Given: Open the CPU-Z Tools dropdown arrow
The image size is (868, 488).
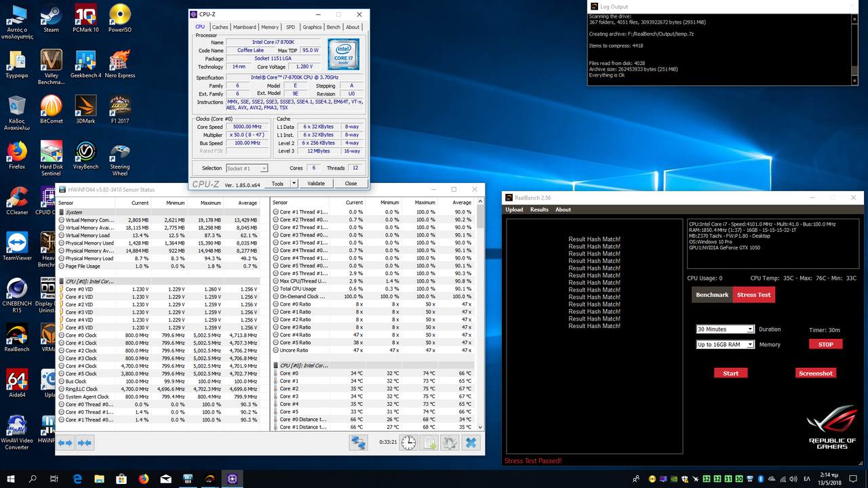Looking at the screenshot, I should point(294,184).
